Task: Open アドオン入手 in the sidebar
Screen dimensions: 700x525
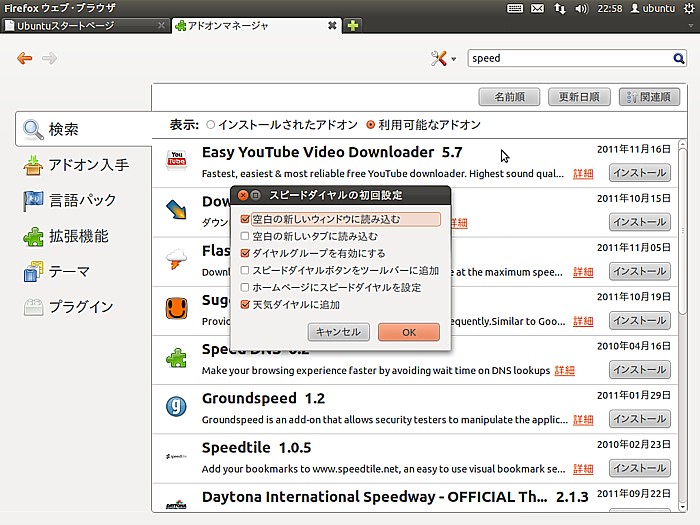Action: tap(76, 165)
